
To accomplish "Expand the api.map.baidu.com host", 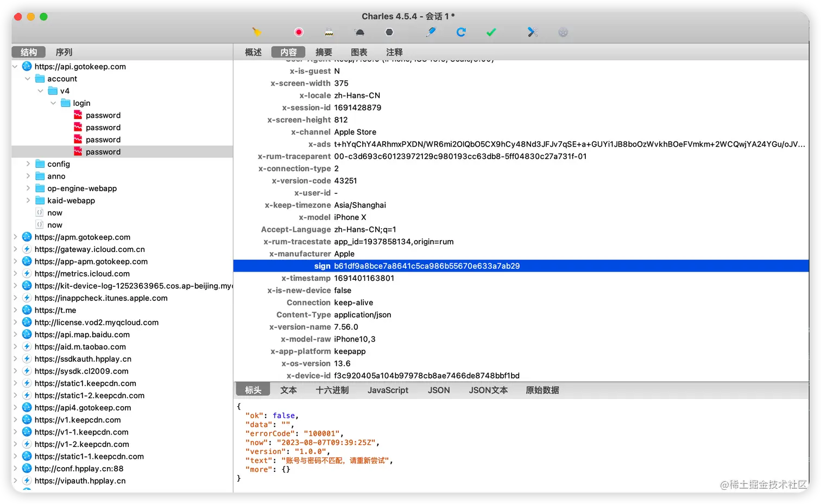I will tap(15, 335).
